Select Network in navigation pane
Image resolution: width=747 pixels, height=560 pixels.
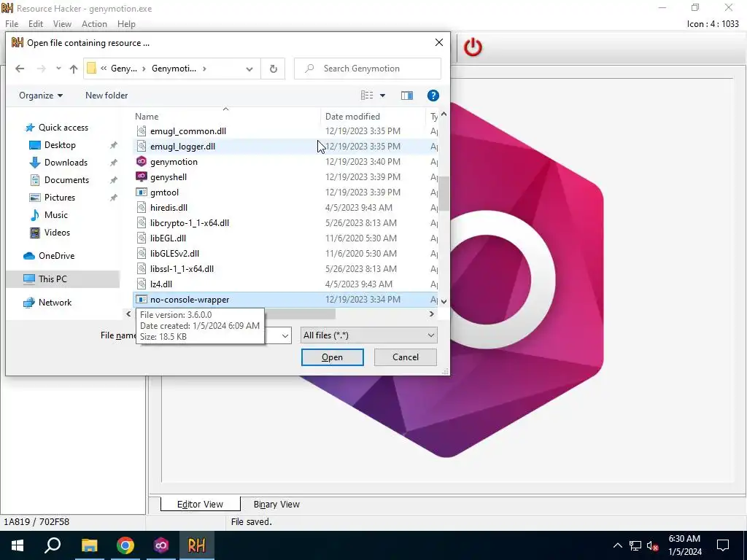point(55,303)
